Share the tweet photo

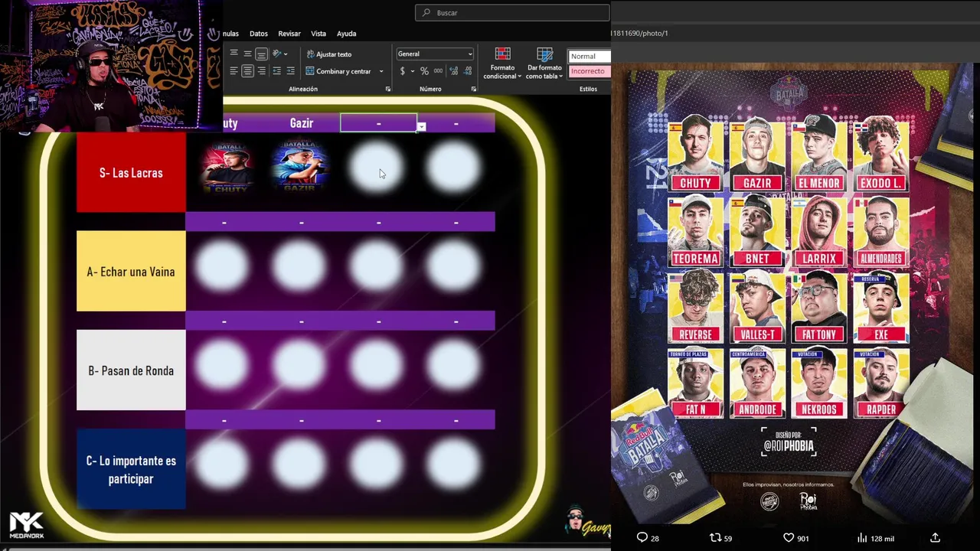pos(935,538)
